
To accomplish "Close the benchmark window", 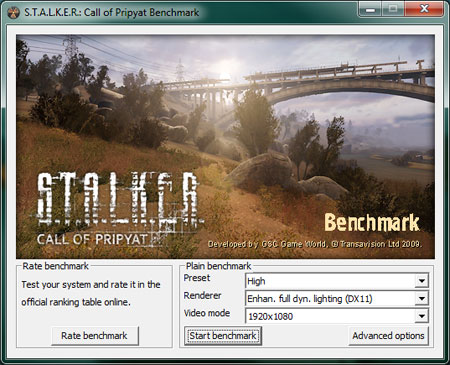I will (424, 9).
